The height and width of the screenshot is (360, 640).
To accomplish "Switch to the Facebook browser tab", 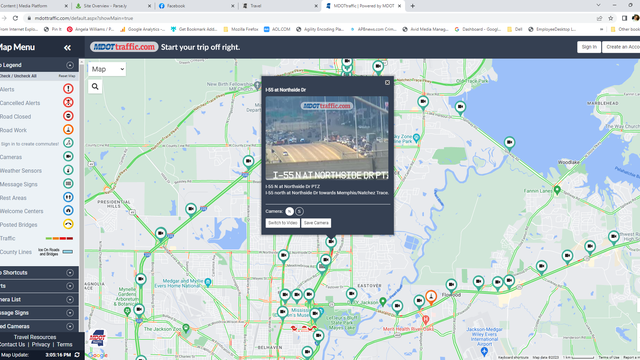I will [196, 6].
